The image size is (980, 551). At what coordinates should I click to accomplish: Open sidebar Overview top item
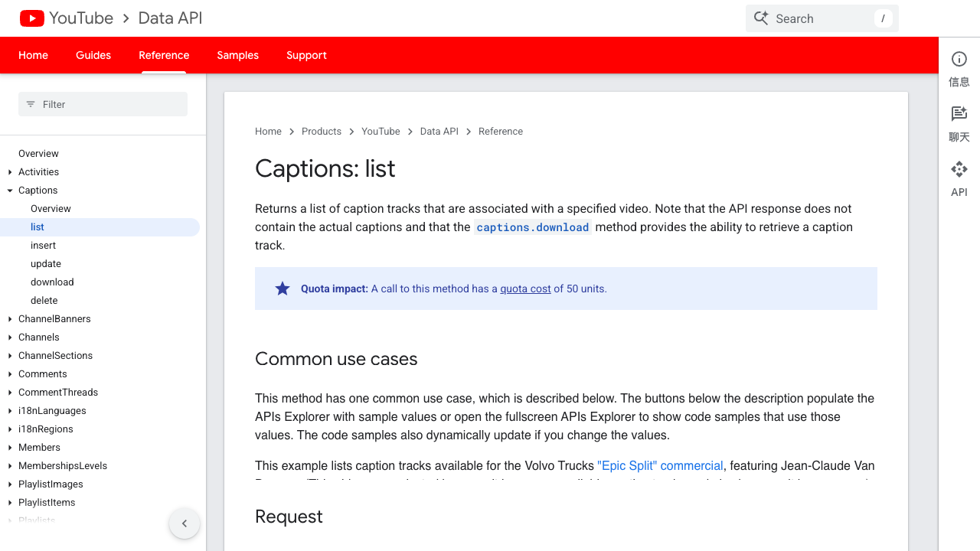coord(38,154)
